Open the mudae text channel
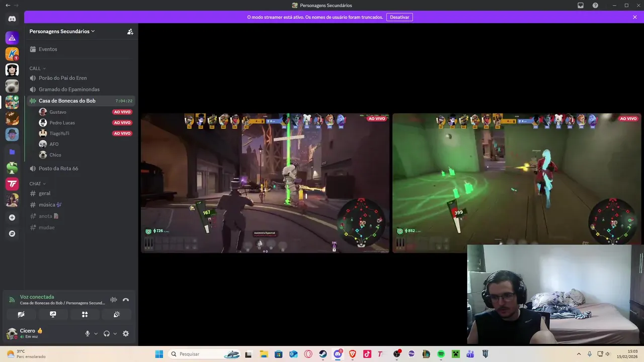 pyautogui.click(x=81, y=227)
